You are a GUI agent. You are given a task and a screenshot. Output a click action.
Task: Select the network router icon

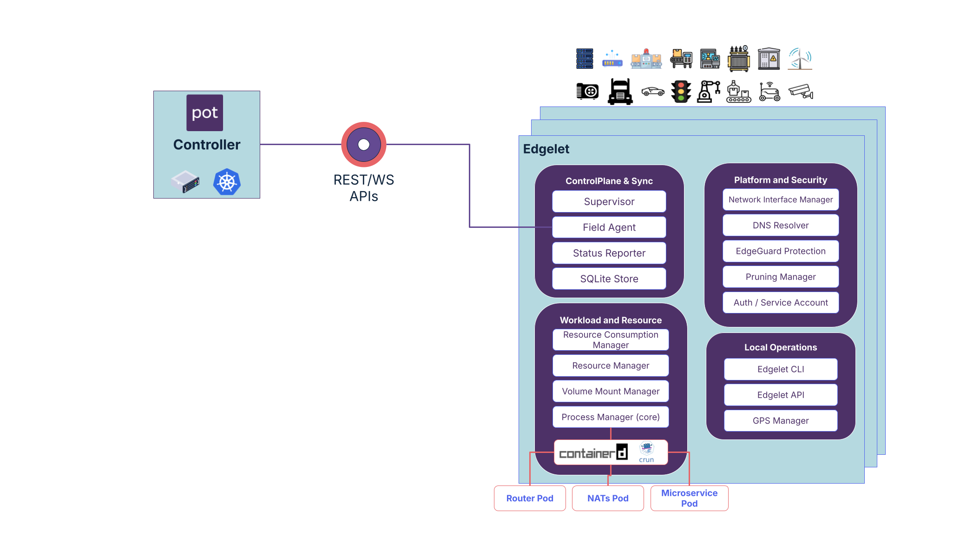pos(612,59)
